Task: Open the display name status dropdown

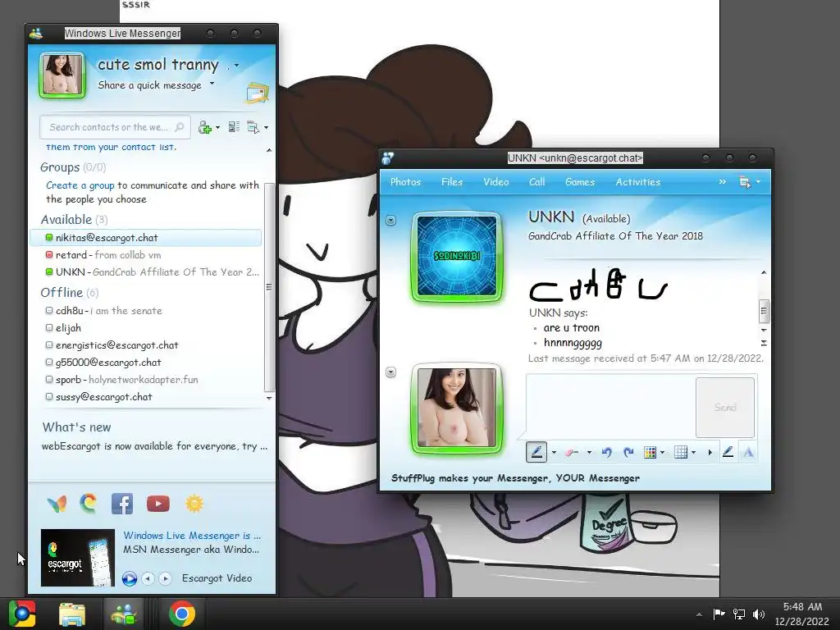Action: (237, 66)
